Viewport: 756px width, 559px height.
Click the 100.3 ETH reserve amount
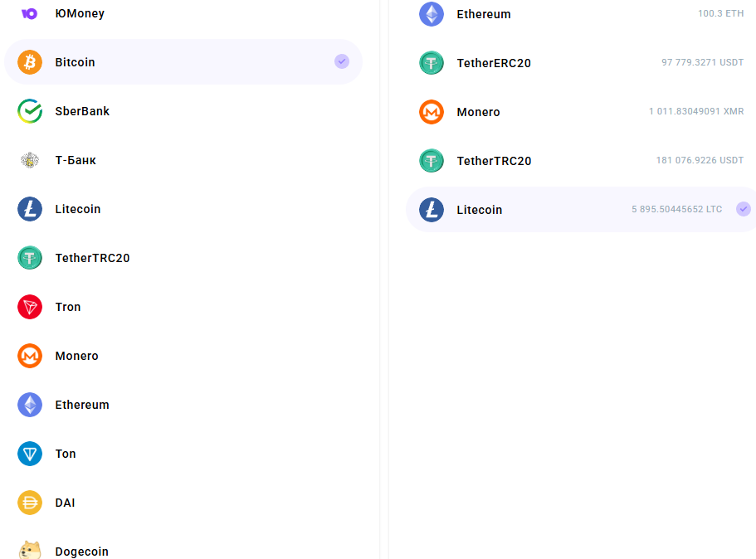point(720,14)
